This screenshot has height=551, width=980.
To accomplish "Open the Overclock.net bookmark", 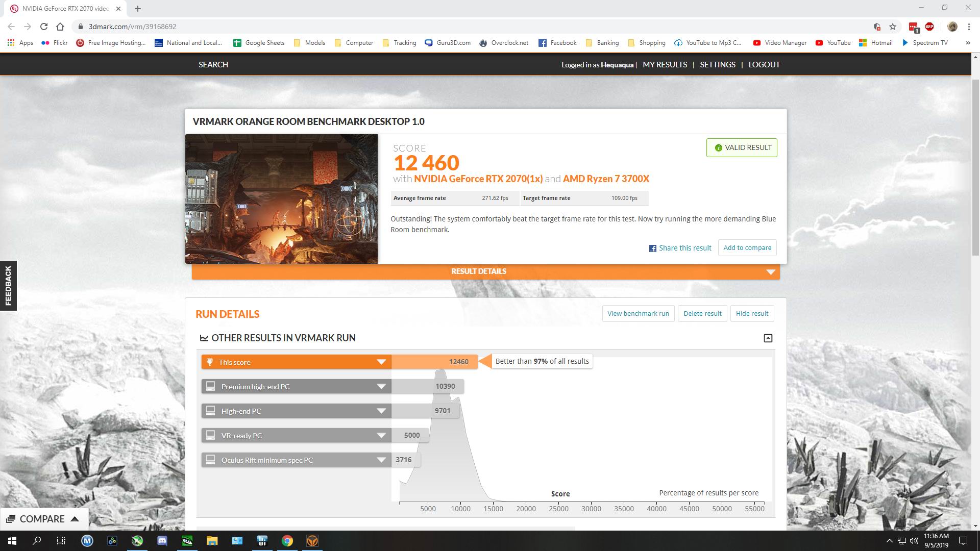I will [x=504, y=43].
